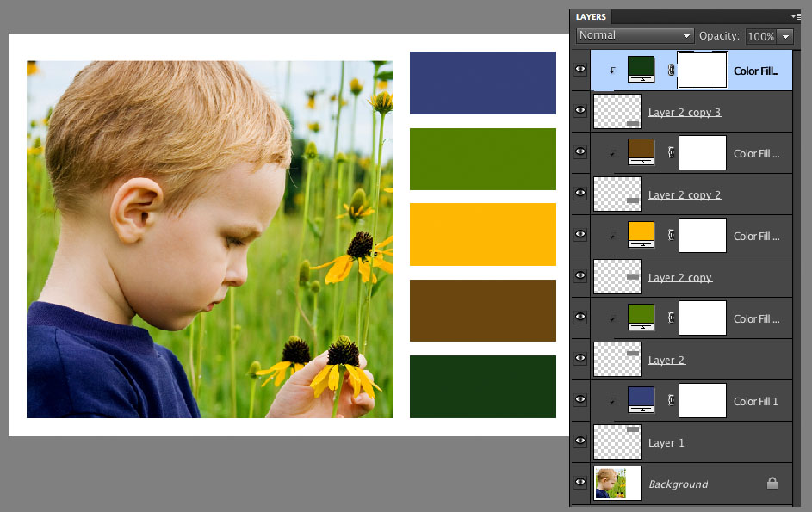Viewport: 812px width, 512px height.
Task: Hide the yellow Color Fill layer
Action: point(580,234)
